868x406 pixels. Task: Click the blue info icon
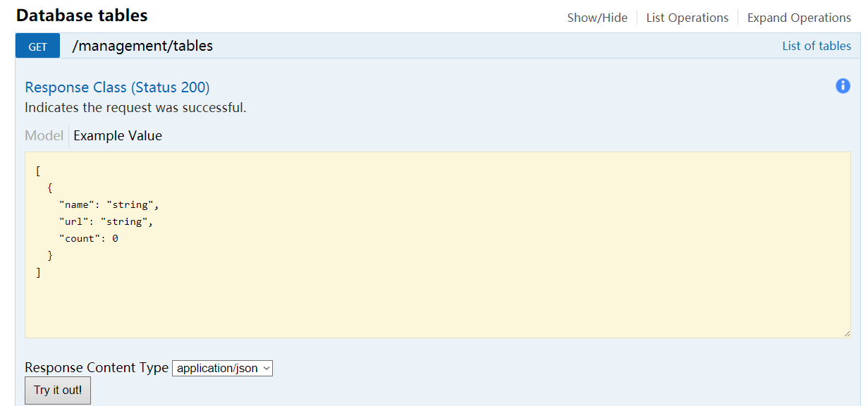coord(843,86)
